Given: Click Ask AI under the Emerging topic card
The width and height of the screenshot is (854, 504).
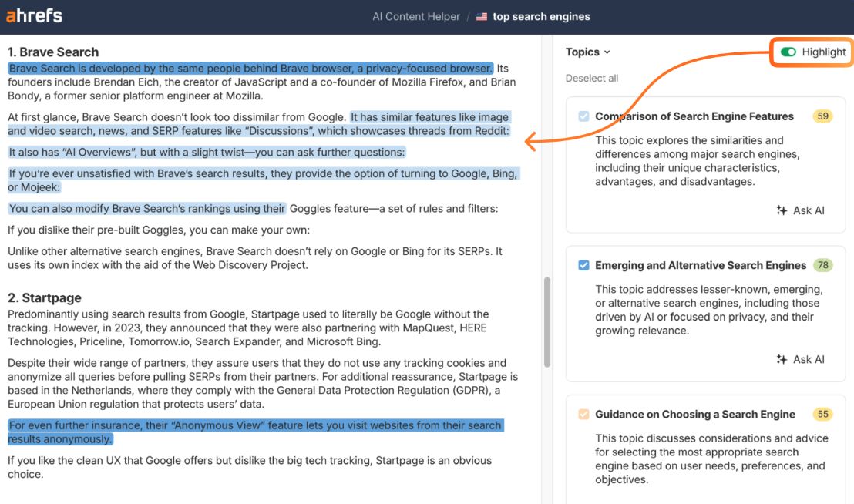Looking at the screenshot, I should (x=807, y=359).
